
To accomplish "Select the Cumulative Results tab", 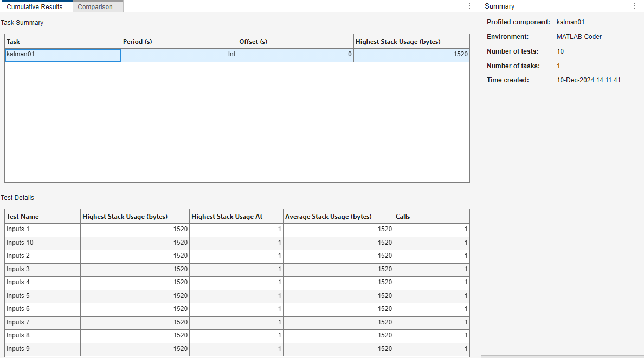I will point(35,7).
